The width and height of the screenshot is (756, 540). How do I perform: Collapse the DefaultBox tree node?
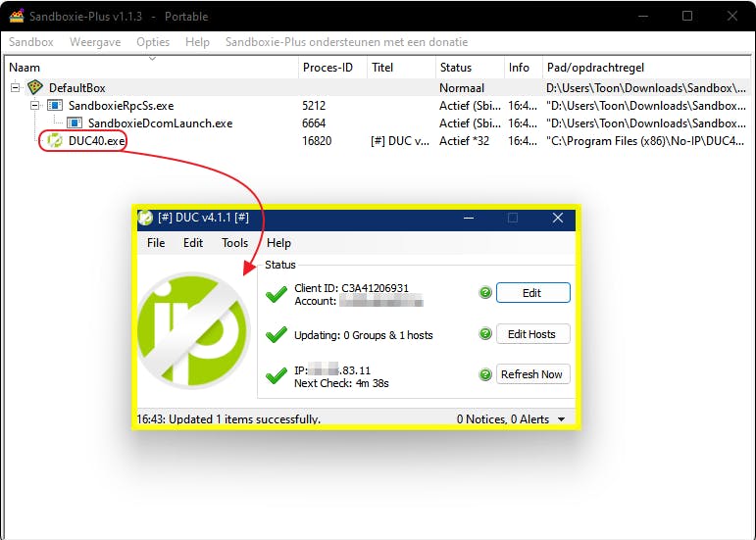pos(16,87)
